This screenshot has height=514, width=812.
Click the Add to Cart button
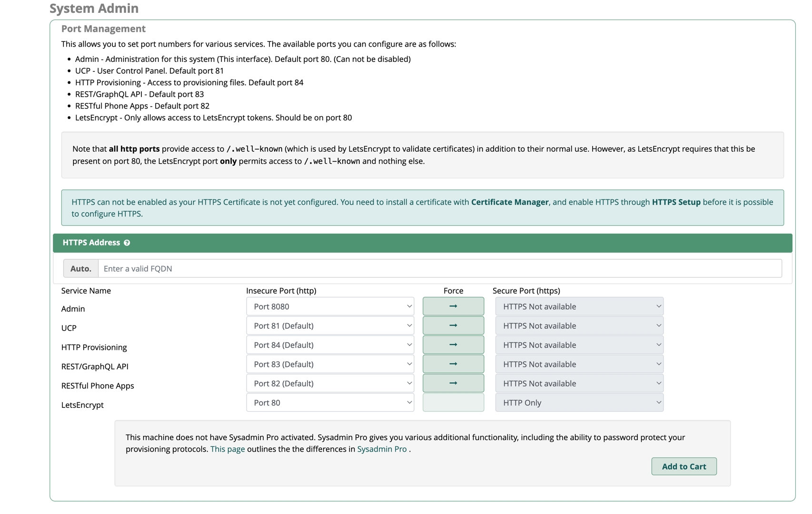point(683,466)
